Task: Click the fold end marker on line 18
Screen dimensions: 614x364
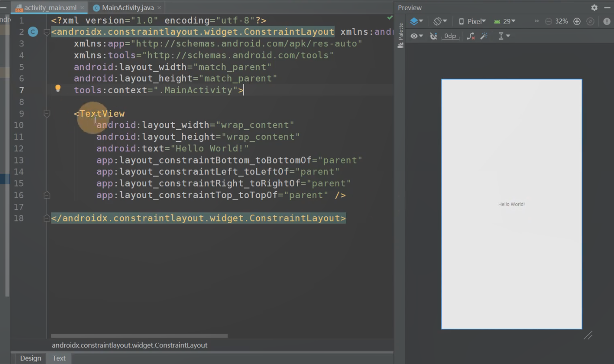Action: [46, 218]
